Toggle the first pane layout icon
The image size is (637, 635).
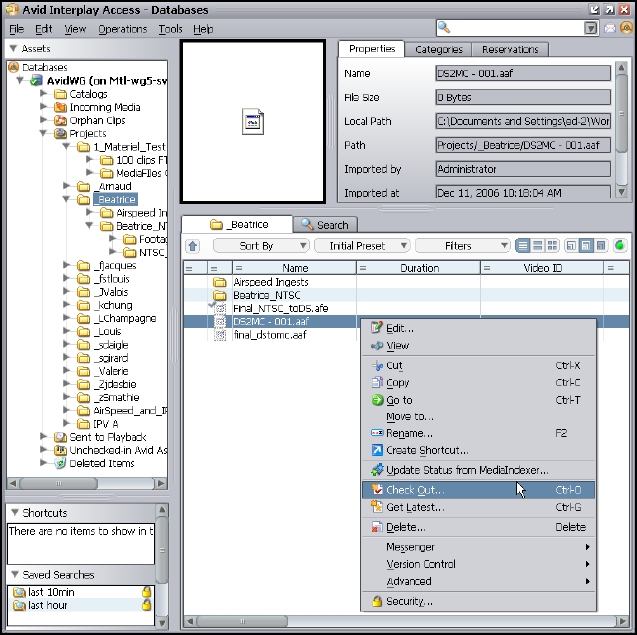coord(571,245)
